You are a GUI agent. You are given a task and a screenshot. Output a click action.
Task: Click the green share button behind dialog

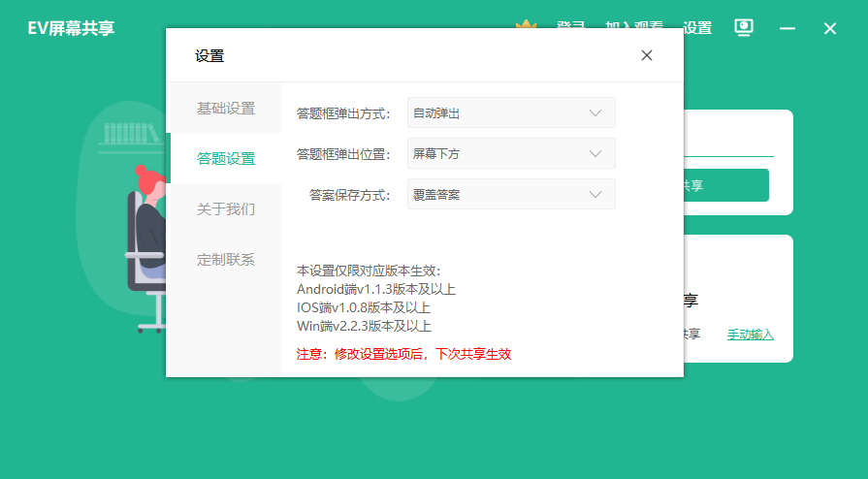(x=725, y=185)
